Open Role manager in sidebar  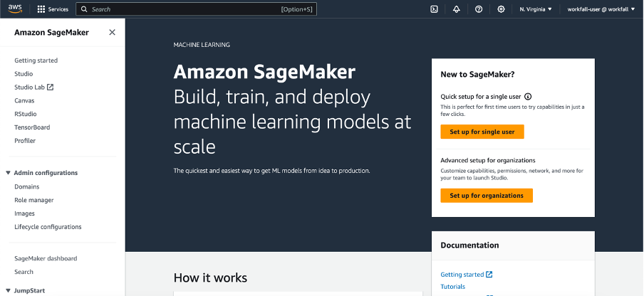tap(34, 200)
